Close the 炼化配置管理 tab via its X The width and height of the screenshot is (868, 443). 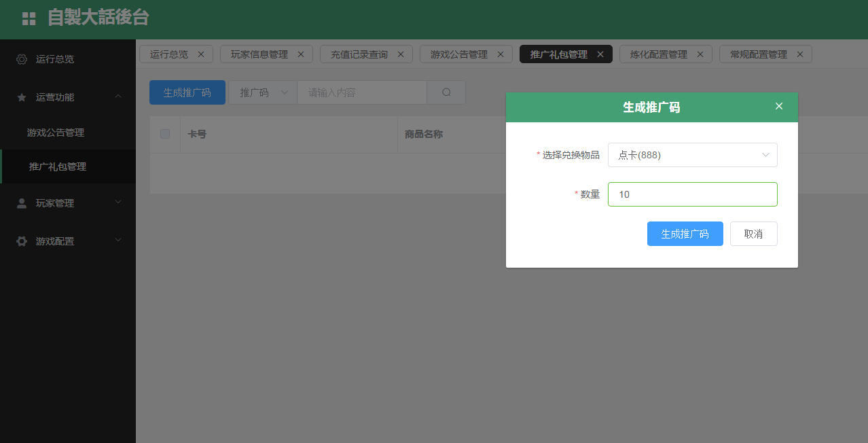pos(700,54)
